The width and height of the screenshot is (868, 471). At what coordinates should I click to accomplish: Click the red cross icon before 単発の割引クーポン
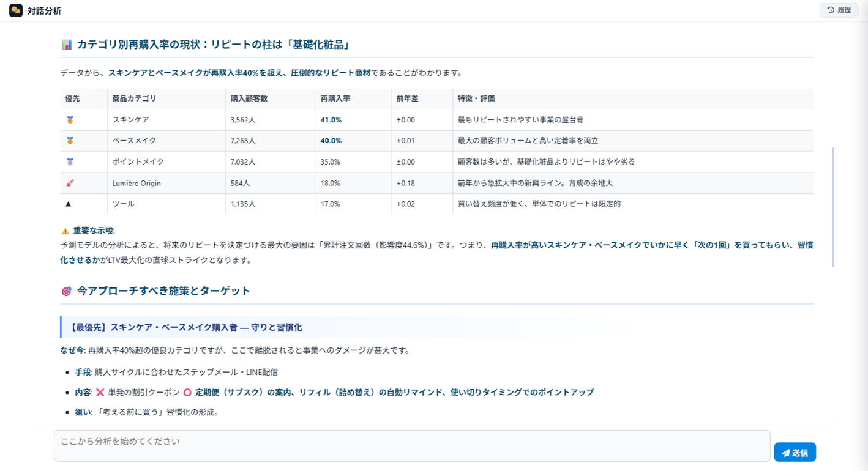point(100,392)
